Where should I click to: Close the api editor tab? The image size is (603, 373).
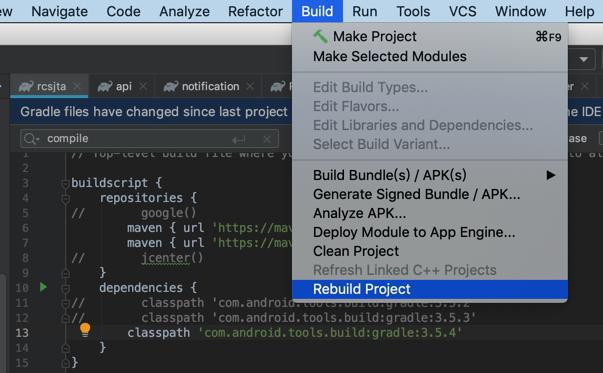point(143,86)
